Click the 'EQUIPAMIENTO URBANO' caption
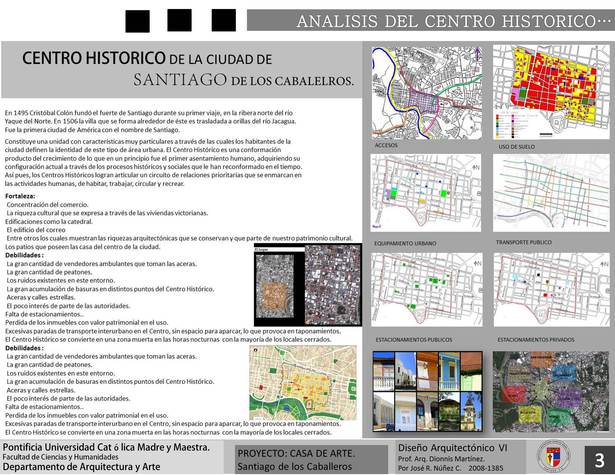 [405, 243]
